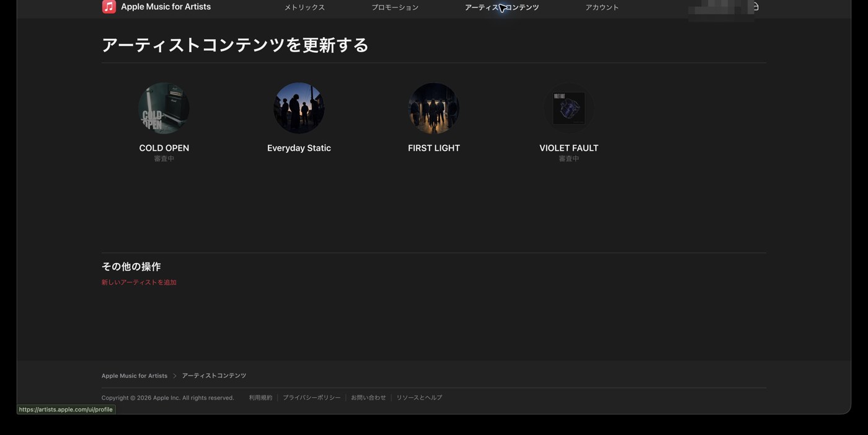
Task: Click the その他の操作 section heading
Action: [131, 266]
